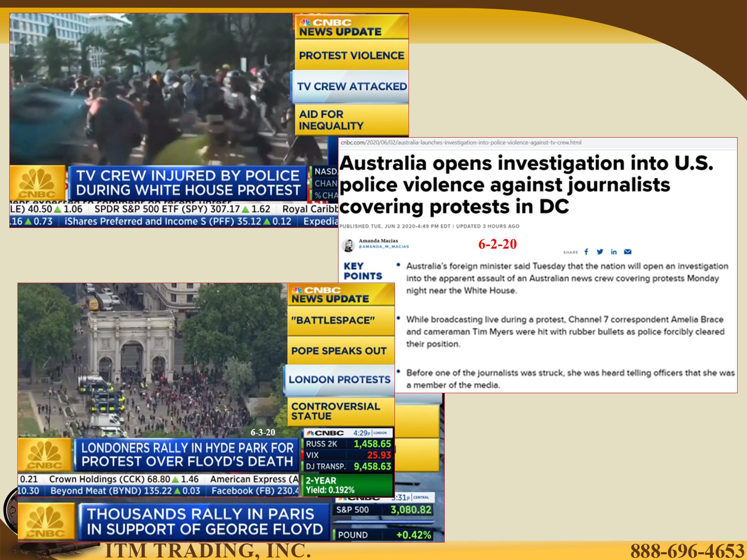Click Facebook (FB) ticker entry
The width and height of the screenshot is (747, 560).
(255, 491)
